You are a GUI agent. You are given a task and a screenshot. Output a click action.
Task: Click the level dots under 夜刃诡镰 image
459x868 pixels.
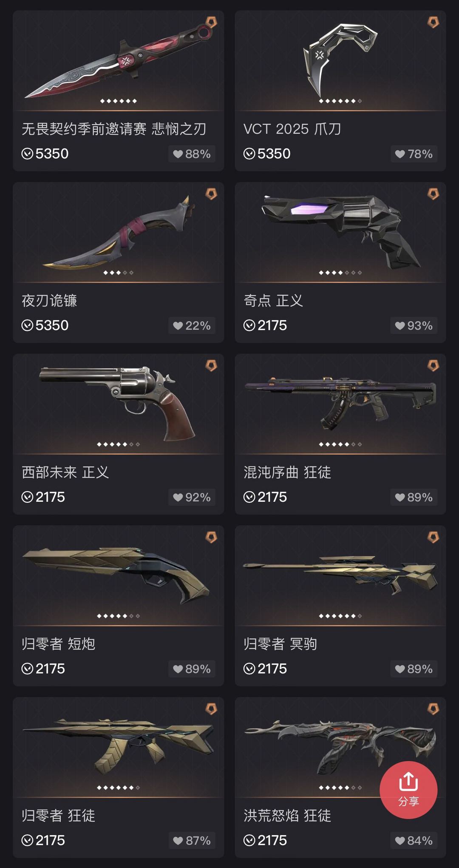click(x=119, y=273)
